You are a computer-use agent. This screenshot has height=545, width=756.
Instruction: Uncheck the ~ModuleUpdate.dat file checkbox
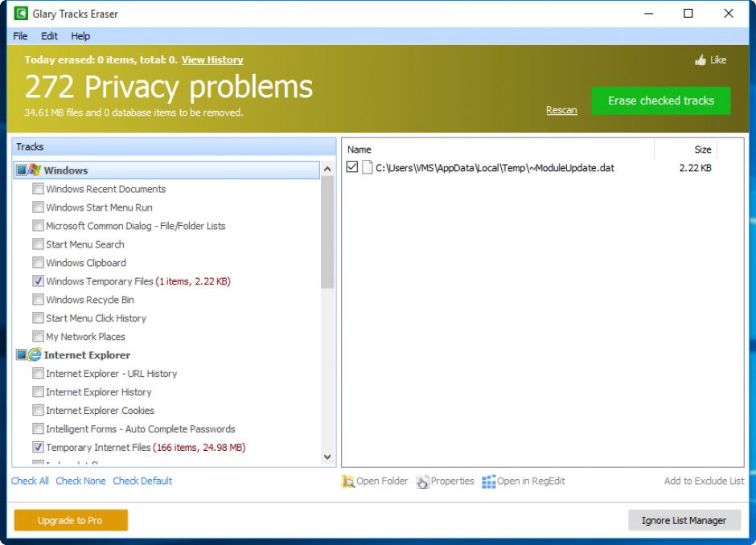point(352,167)
